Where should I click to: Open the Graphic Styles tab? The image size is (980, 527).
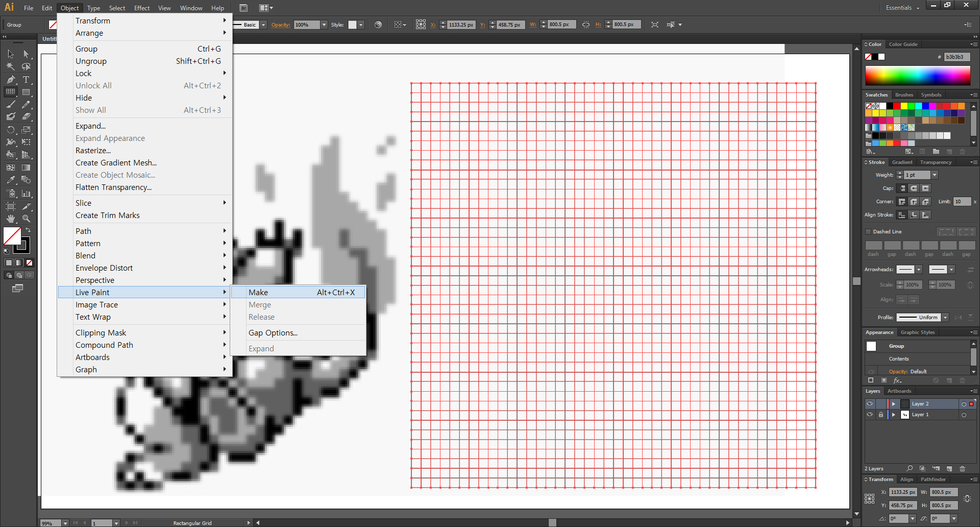click(x=918, y=332)
